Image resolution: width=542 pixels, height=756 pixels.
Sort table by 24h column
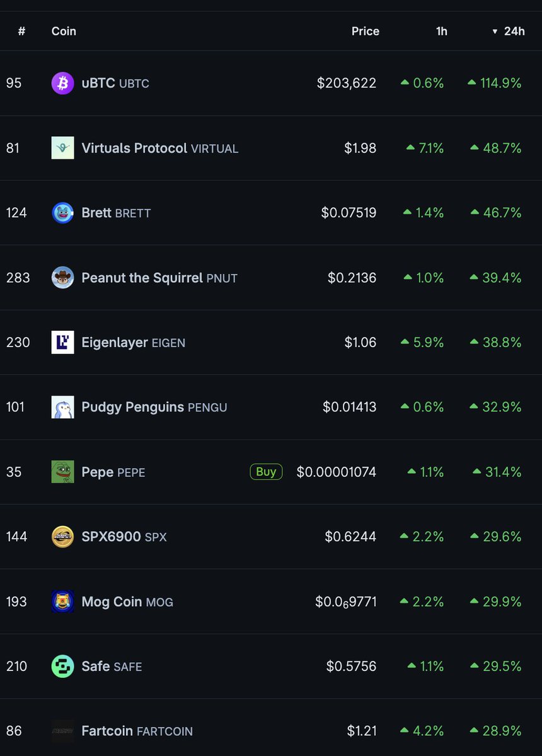(x=514, y=31)
